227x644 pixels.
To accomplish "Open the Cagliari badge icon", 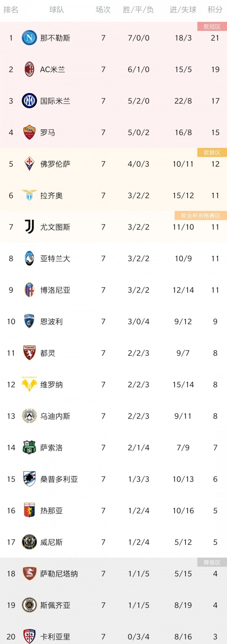I will click(x=29, y=636).
